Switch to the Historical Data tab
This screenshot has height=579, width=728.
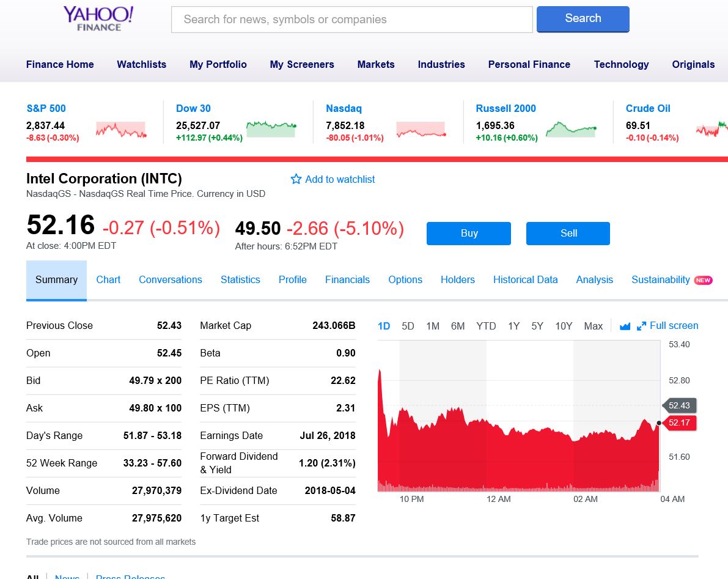525,279
